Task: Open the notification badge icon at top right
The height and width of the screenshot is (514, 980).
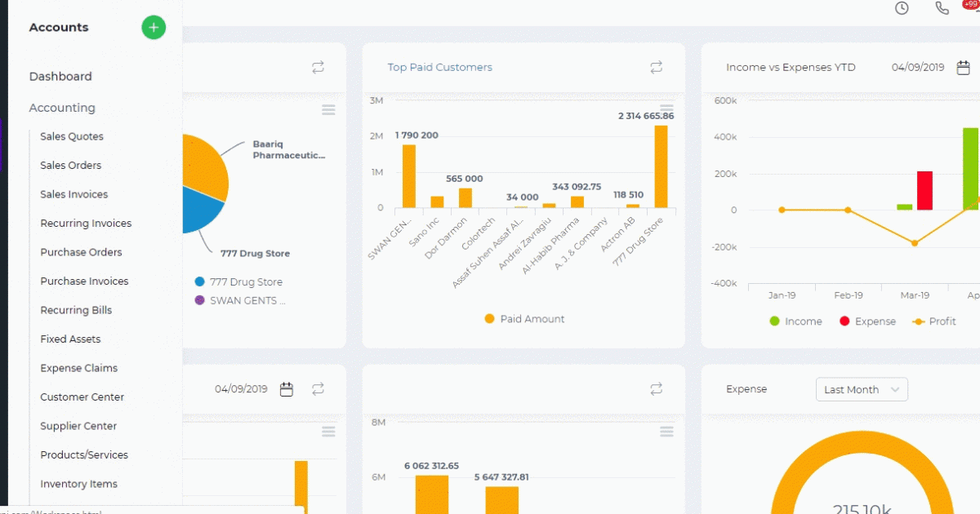Action: click(973, 5)
